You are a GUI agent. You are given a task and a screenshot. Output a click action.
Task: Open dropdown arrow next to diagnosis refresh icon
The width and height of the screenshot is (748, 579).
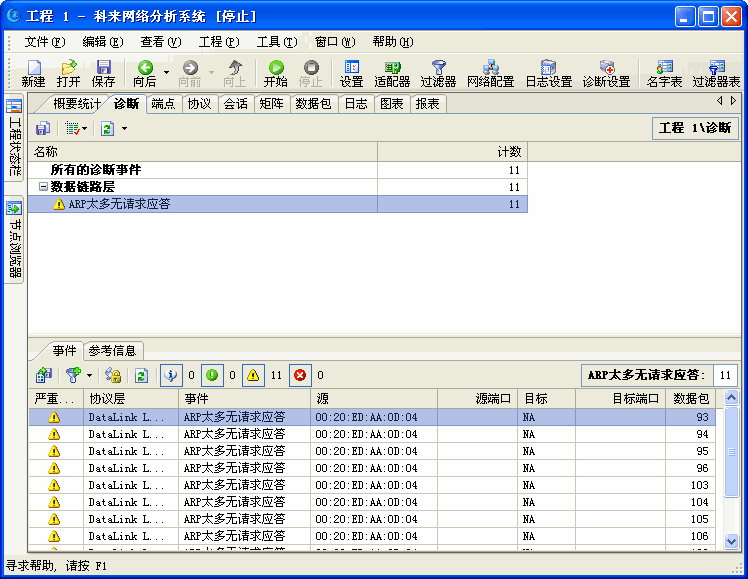click(125, 128)
